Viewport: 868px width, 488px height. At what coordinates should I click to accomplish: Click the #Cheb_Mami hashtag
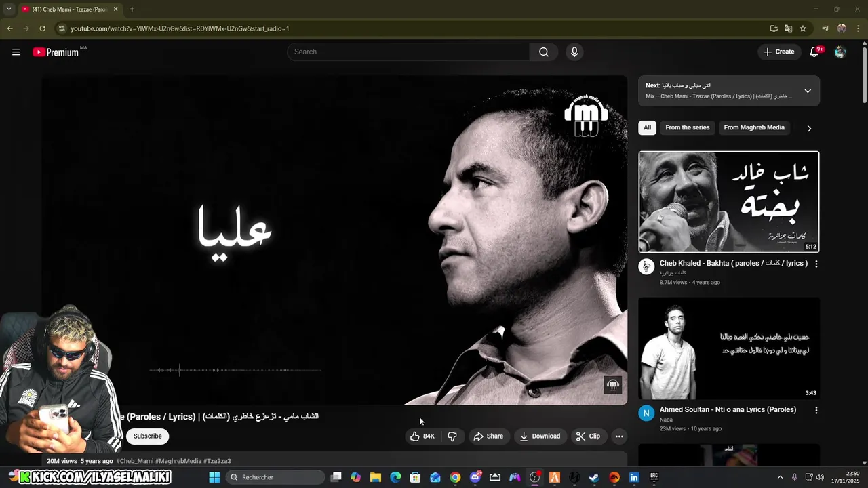point(135,461)
